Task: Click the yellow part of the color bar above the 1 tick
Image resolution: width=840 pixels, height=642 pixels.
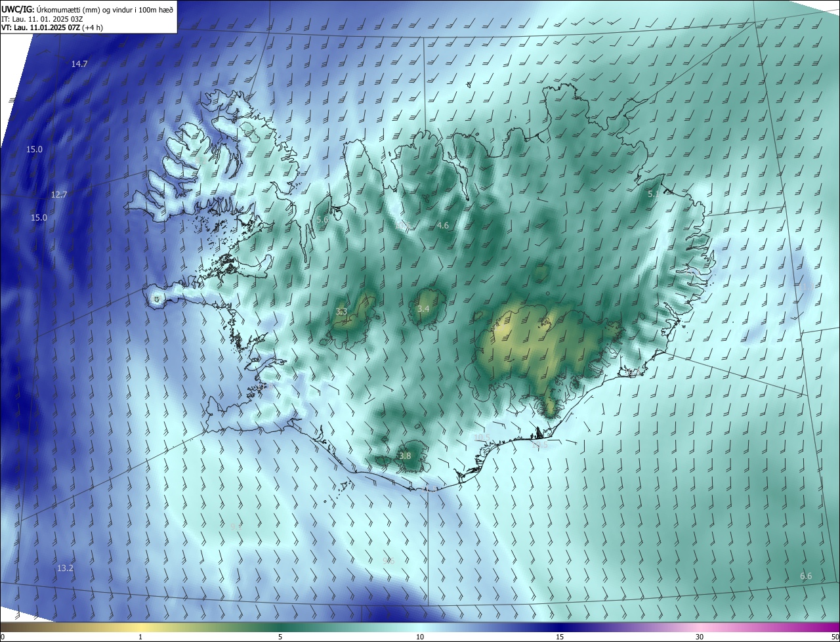Action: click(140, 627)
